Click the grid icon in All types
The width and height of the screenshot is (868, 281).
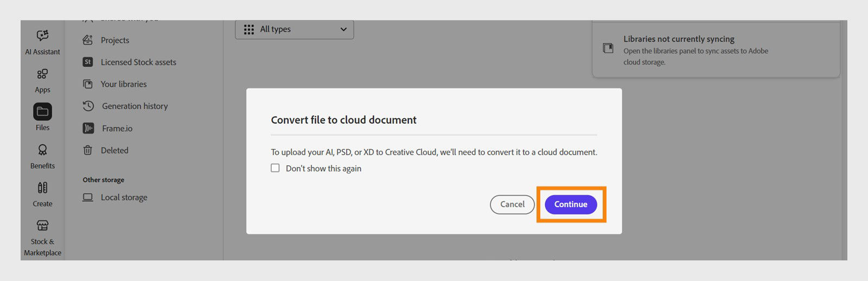tap(249, 29)
